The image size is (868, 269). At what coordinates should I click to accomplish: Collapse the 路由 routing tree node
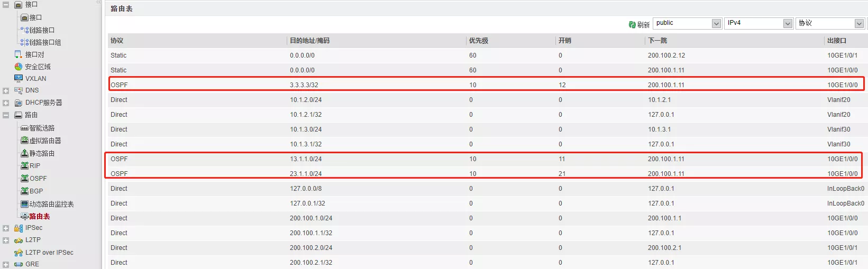click(6, 115)
